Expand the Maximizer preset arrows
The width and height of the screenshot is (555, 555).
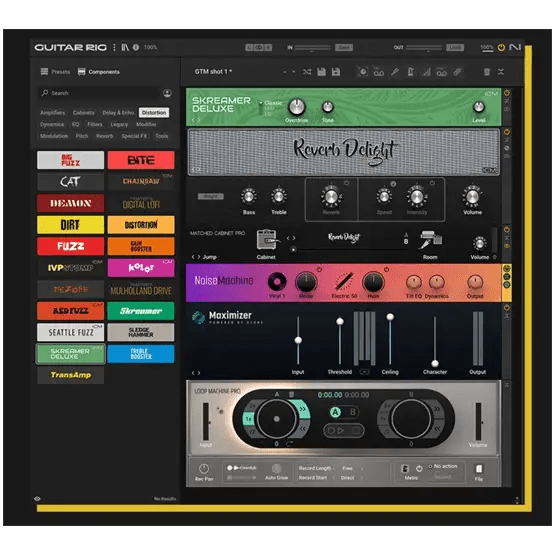click(196, 373)
